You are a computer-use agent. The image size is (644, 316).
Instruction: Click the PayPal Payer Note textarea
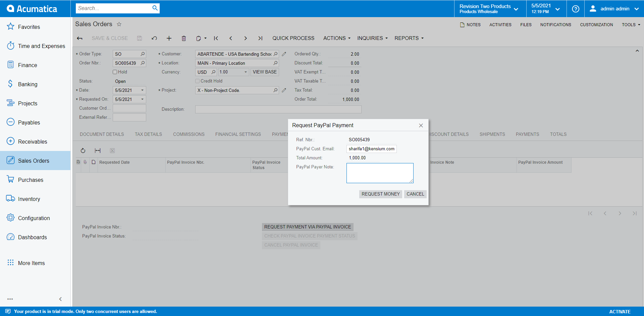(x=380, y=173)
